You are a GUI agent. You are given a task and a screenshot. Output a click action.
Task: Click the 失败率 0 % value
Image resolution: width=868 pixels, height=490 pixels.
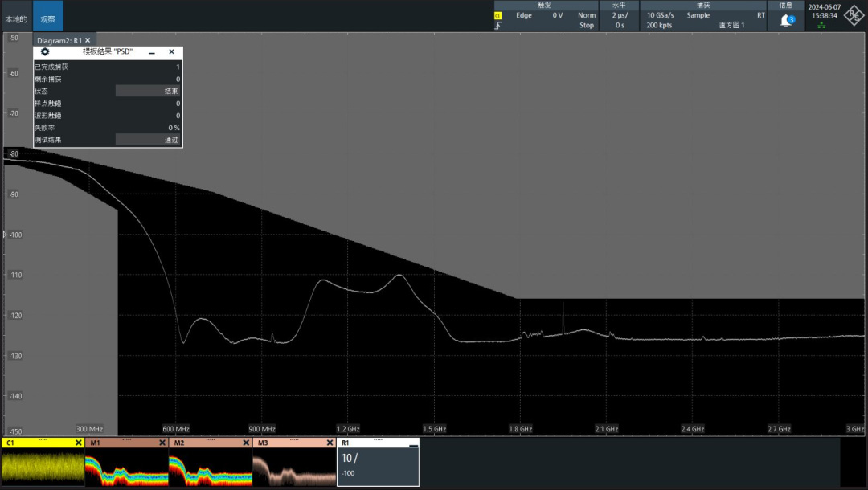[174, 128]
